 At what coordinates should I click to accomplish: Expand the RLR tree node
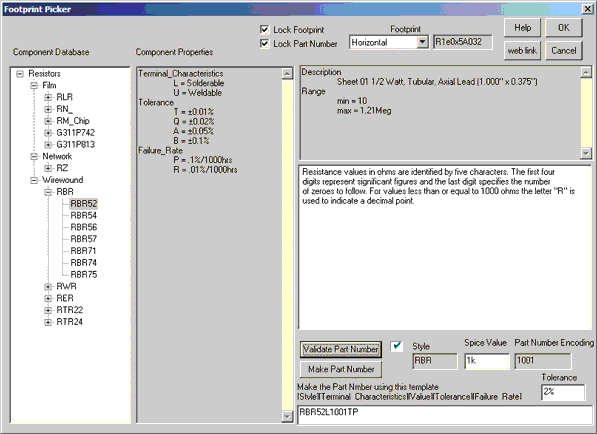pos(48,97)
